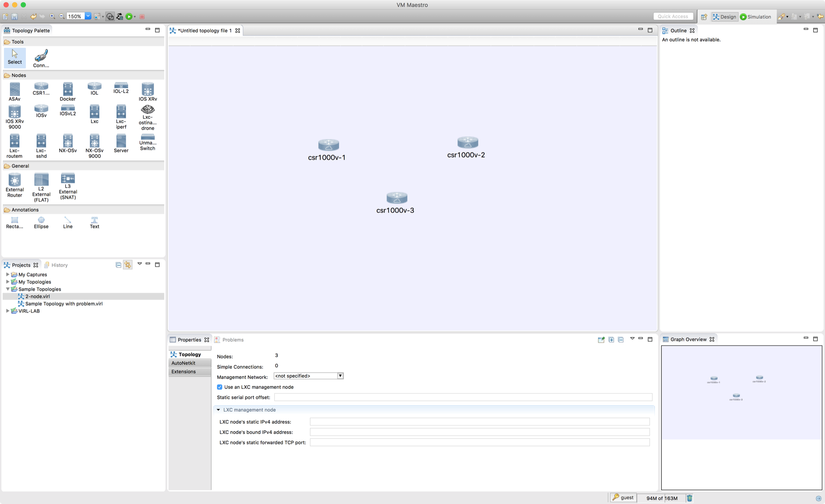Screen dimensions: 825x504
Task: Pick the CSR1000v node icon from the palette
Action: coord(41,89)
